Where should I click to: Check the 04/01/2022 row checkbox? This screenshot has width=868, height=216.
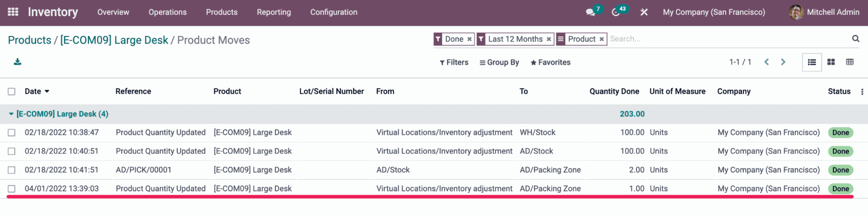(x=12, y=188)
